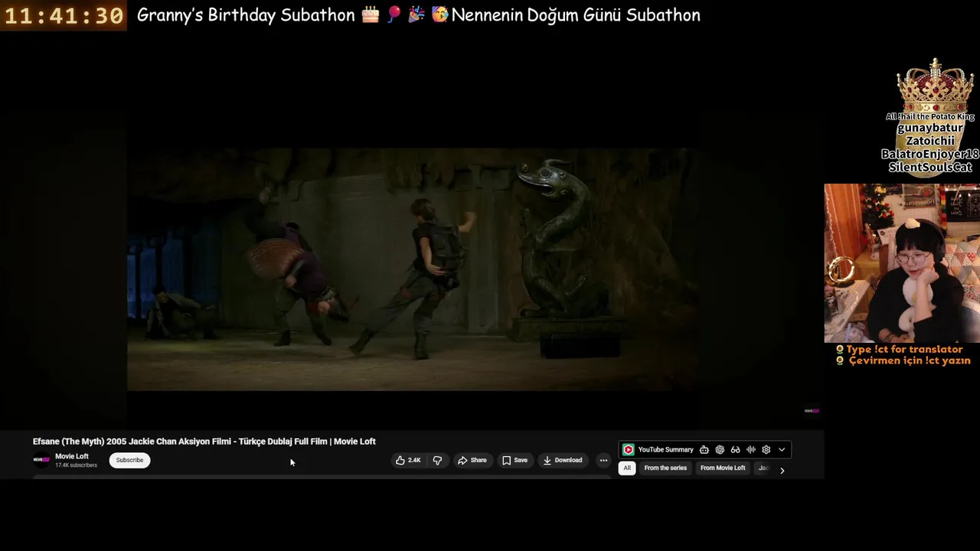This screenshot has width=980, height=551.
Task: Save the video to a playlist
Action: coord(514,460)
